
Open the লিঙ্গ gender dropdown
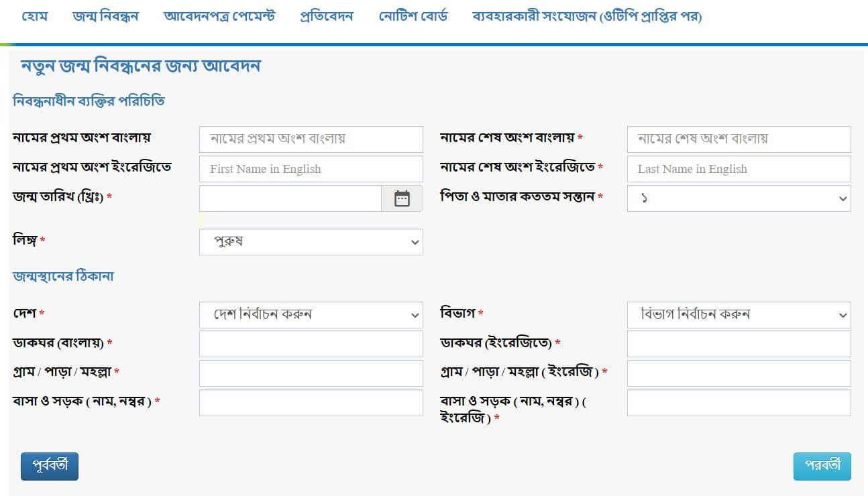[x=311, y=242]
